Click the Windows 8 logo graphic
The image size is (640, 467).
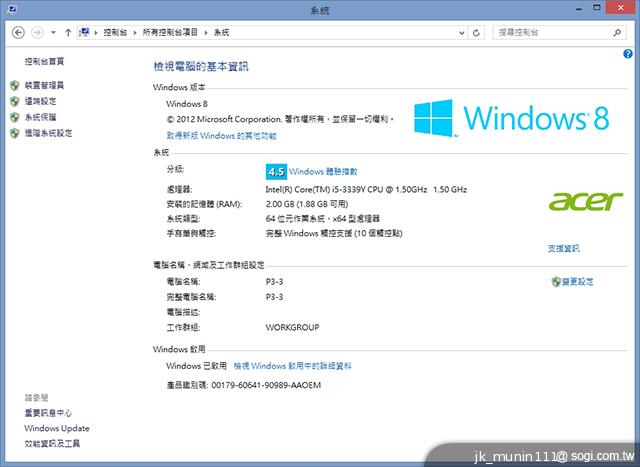click(511, 118)
